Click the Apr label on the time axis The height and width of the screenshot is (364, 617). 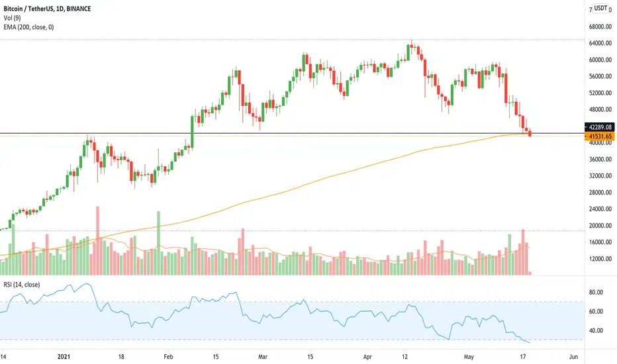(367, 357)
